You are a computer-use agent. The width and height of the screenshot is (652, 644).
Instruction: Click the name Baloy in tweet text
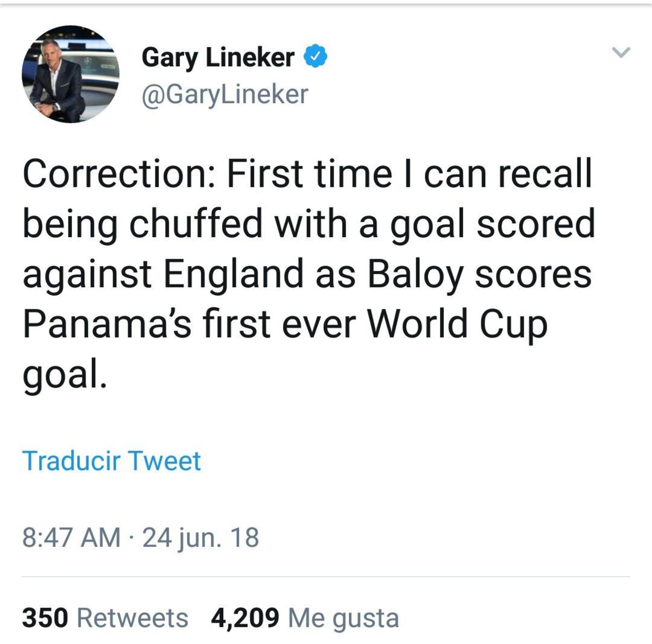(415, 274)
